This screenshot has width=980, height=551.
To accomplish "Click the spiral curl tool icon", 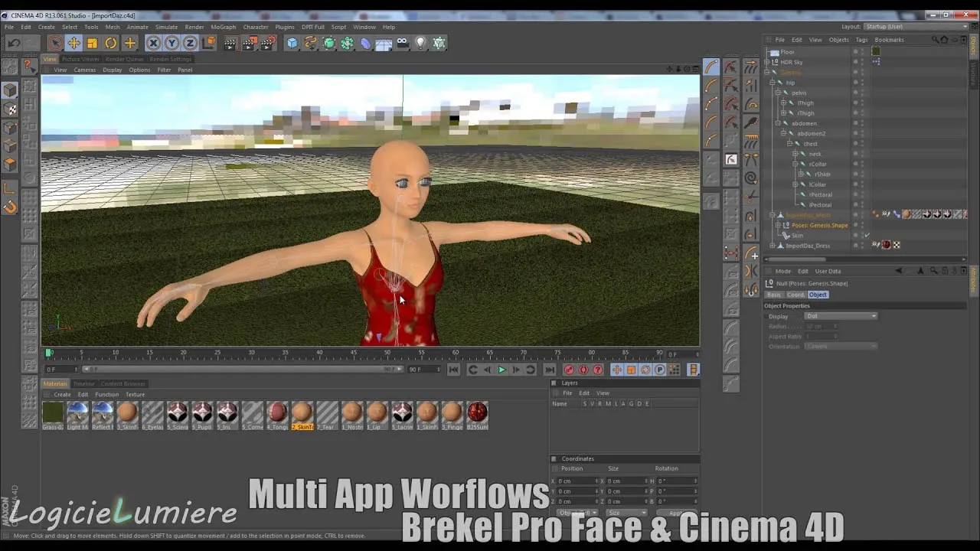I will pos(750,178).
